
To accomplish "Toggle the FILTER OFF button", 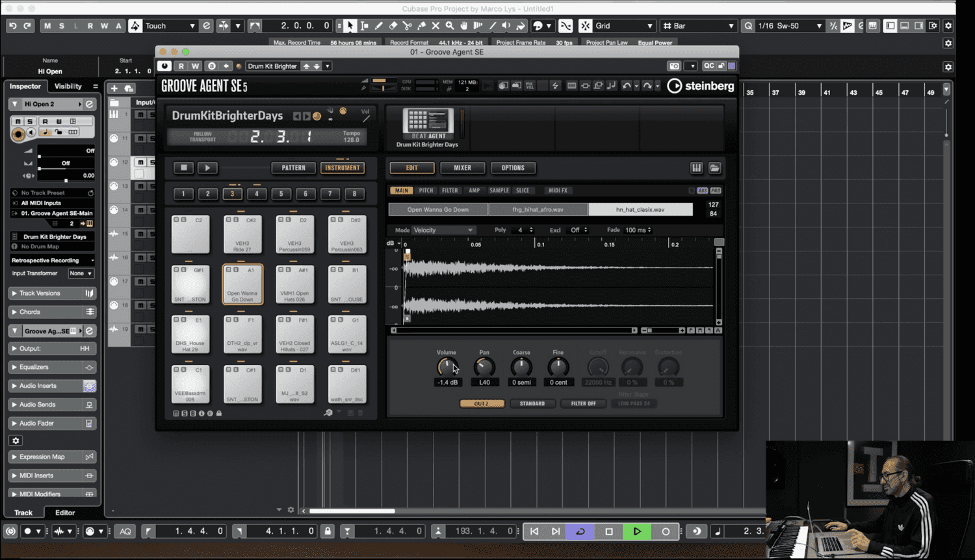I will (583, 403).
